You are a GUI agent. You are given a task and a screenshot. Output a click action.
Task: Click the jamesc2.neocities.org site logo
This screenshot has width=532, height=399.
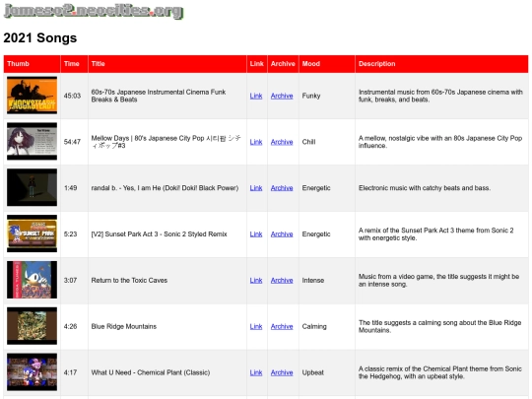coord(94,11)
